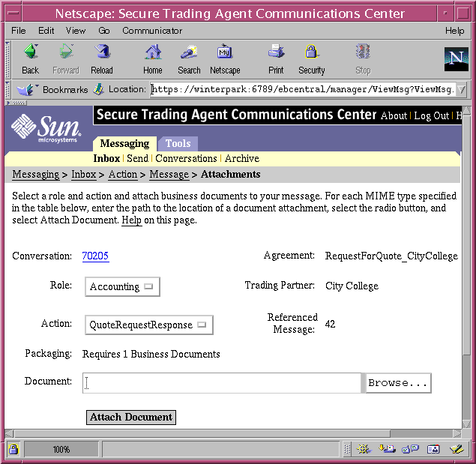Select the Inbox sub-tab
This screenshot has width=476, height=464.
[x=106, y=158]
